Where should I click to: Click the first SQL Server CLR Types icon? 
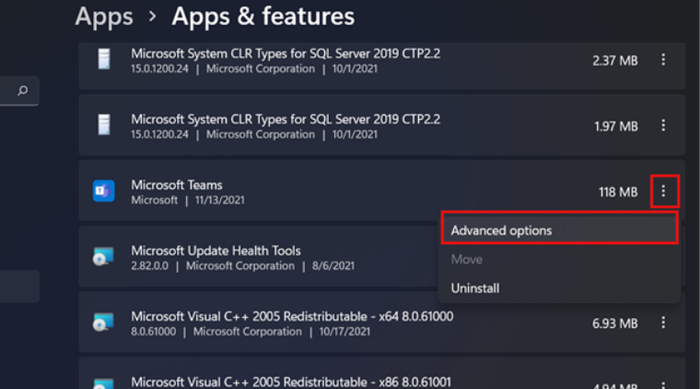click(104, 59)
